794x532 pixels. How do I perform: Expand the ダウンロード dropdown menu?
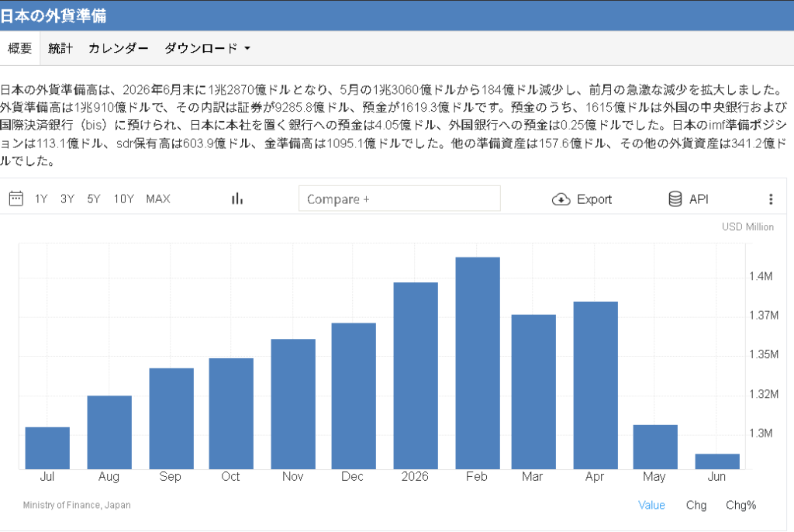click(x=208, y=48)
